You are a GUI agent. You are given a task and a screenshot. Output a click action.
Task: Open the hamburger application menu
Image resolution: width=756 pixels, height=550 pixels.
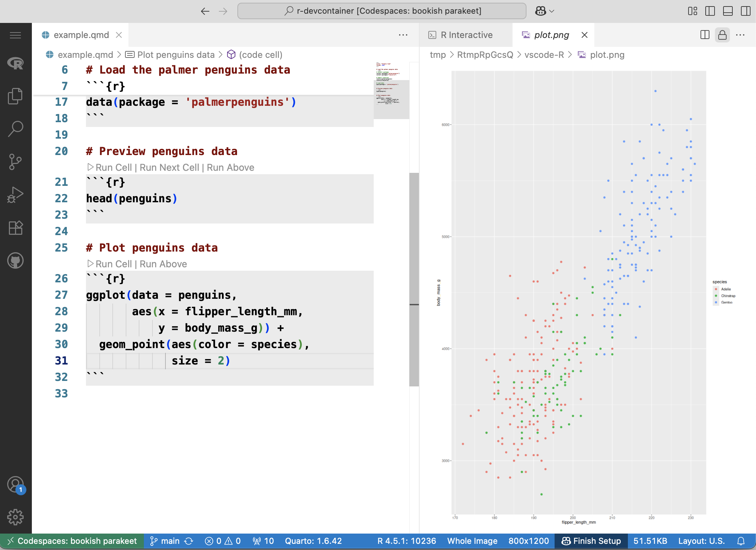[x=15, y=35]
